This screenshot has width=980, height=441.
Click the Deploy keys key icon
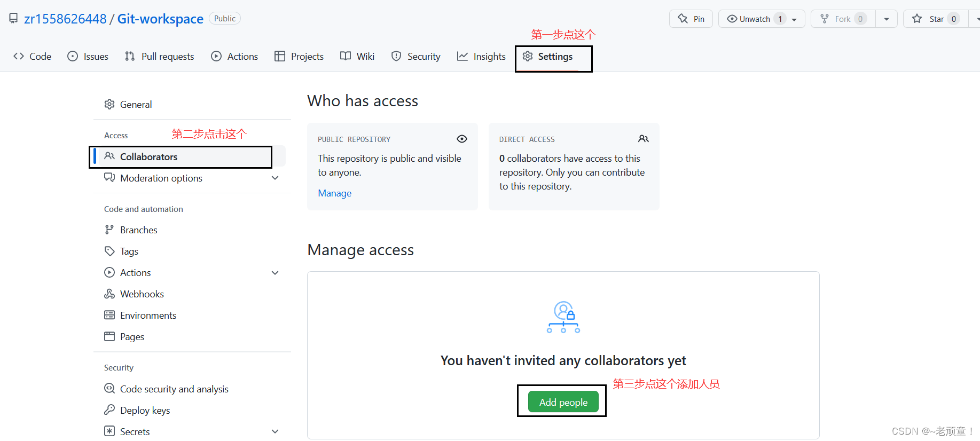click(x=109, y=410)
